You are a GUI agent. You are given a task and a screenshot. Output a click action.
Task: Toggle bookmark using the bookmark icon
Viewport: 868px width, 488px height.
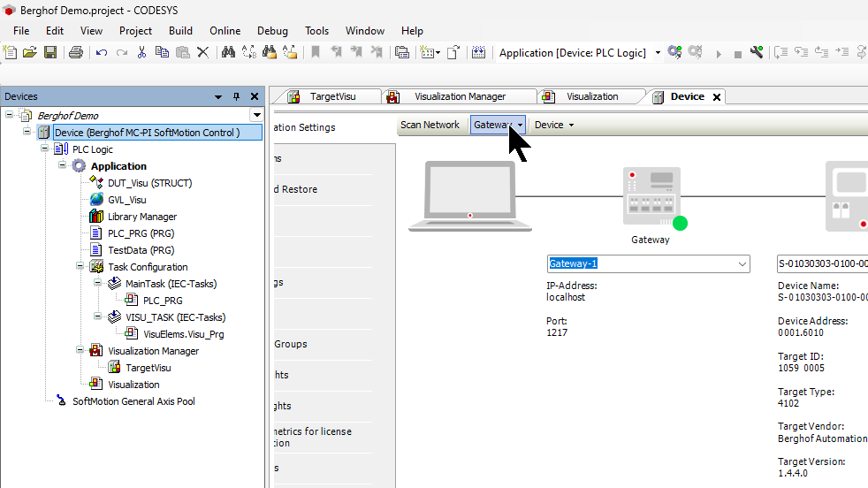[x=316, y=53]
